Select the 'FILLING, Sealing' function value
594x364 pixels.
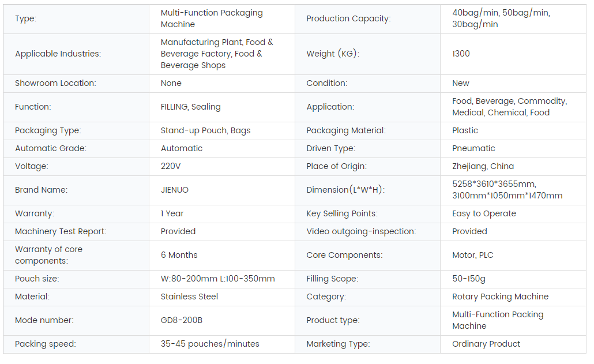190,107
